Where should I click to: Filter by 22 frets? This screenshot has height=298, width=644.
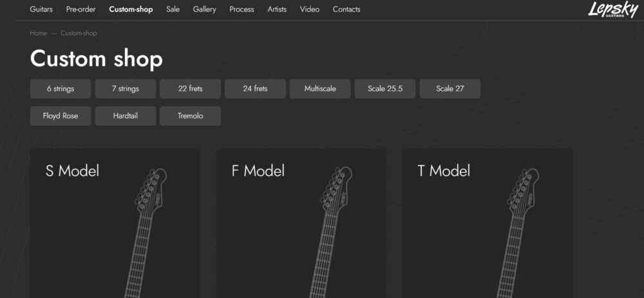[191, 89]
